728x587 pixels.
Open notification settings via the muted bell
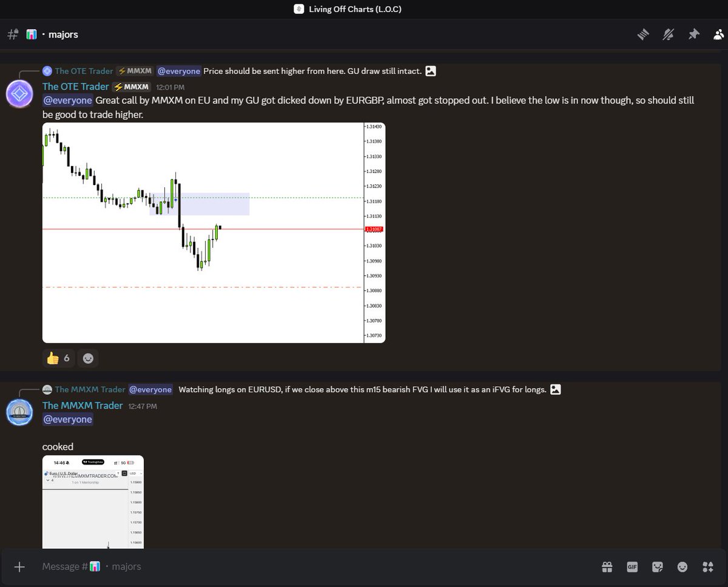pyautogui.click(x=668, y=34)
